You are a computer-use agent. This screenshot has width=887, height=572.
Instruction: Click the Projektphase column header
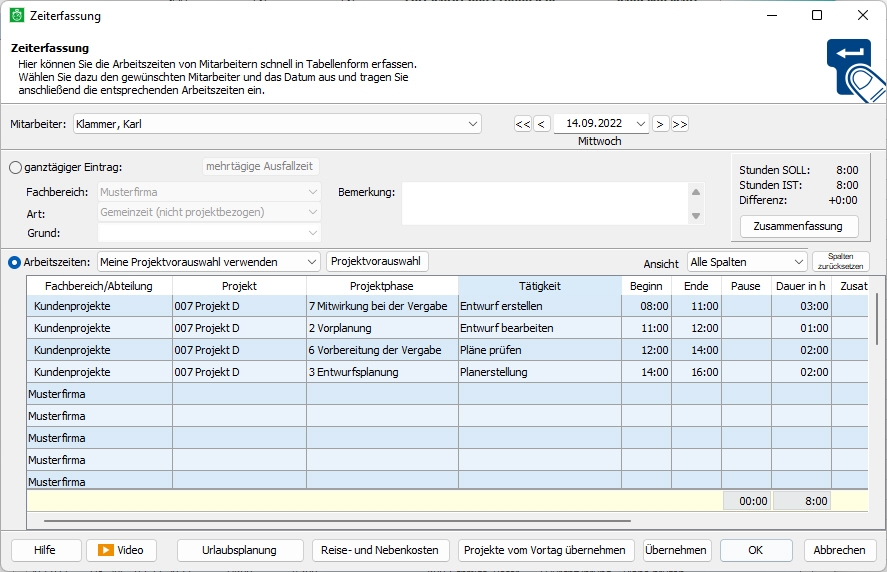381,286
